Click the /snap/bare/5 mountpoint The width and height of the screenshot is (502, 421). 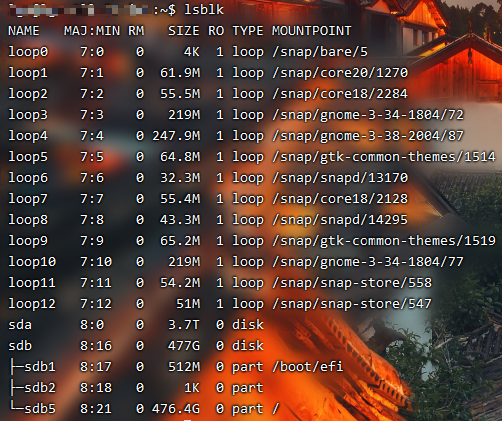pyautogui.click(x=320, y=52)
